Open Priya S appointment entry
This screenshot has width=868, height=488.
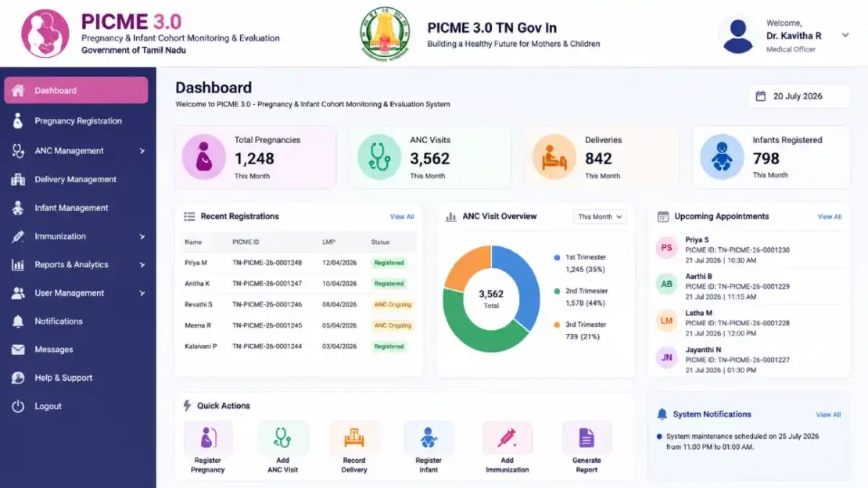pos(748,249)
